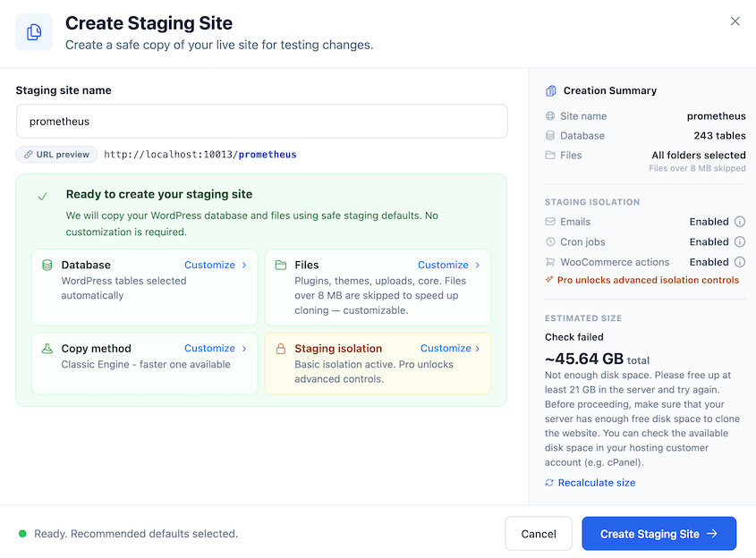Click Recalculate size link

[x=597, y=483]
